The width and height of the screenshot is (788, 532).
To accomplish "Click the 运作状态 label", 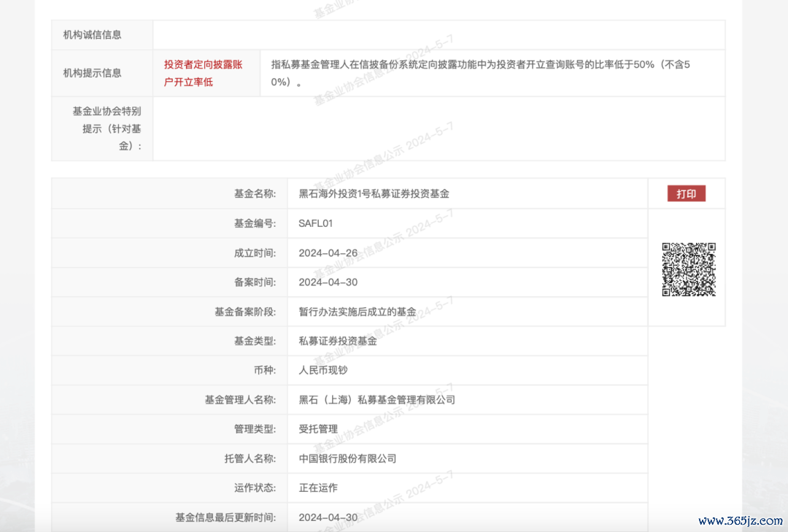I will (x=255, y=487).
